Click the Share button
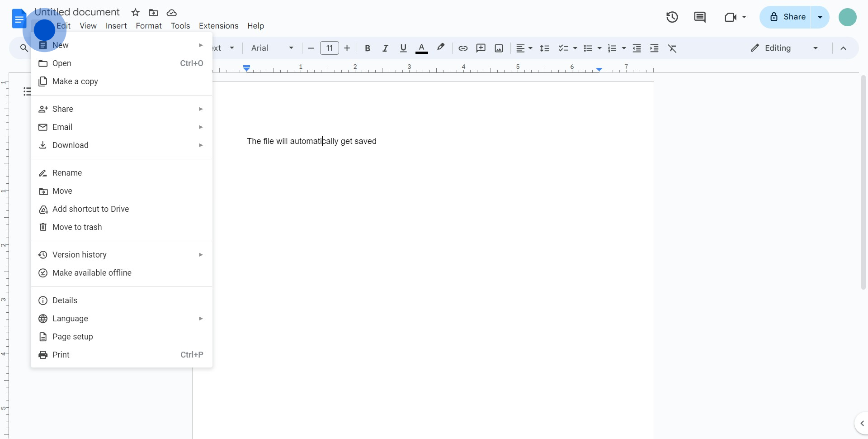868x439 pixels. pyautogui.click(x=786, y=17)
